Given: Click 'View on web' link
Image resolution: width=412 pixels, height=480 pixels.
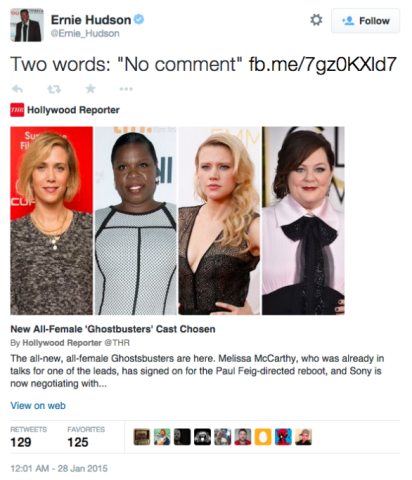Looking at the screenshot, I should (38, 405).
